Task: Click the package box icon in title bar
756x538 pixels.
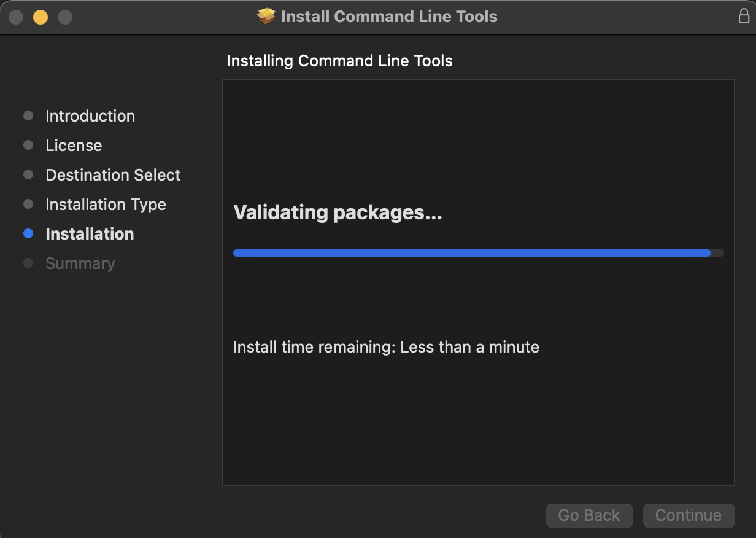Action: pos(266,17)
